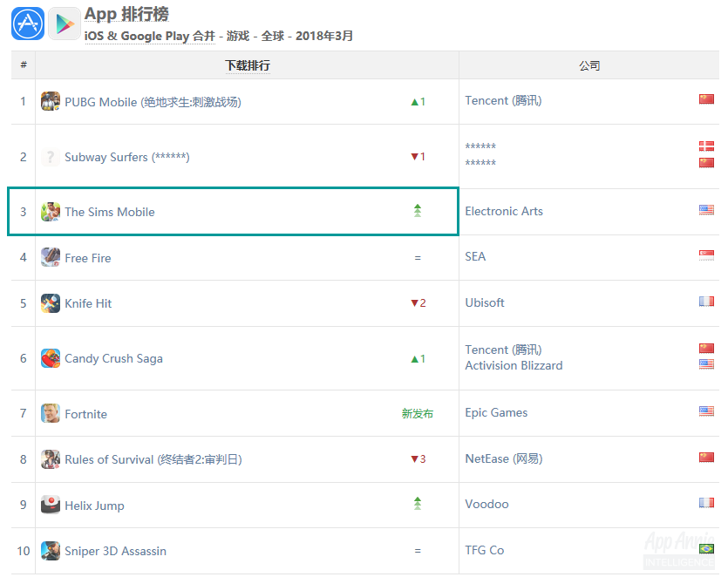Open PUBG Mobile game link
The width and height of the screenshot is (728, 577).
click(x=153, y=102)
